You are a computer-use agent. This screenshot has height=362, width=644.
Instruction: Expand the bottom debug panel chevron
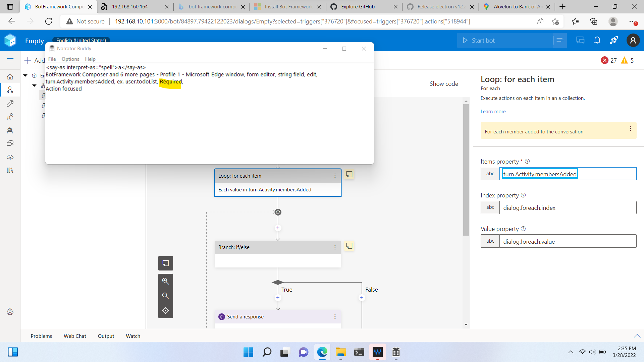[x=637, y=336]
